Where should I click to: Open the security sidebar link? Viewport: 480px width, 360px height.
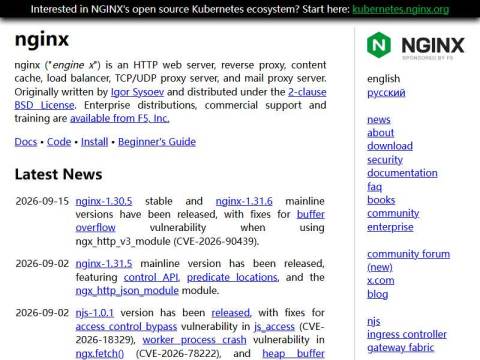coord(385,160)
